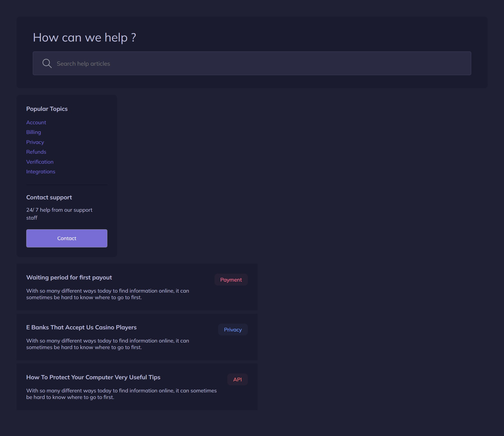Click the 24/7 help support description text
This screenshot has width=504, height=436.
tap(59, 214)
